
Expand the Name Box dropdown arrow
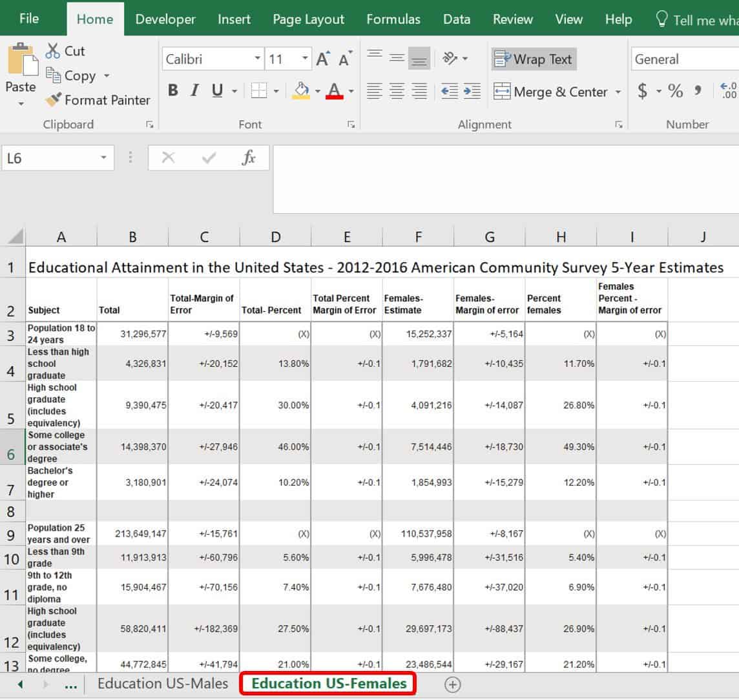click(103, 158)
